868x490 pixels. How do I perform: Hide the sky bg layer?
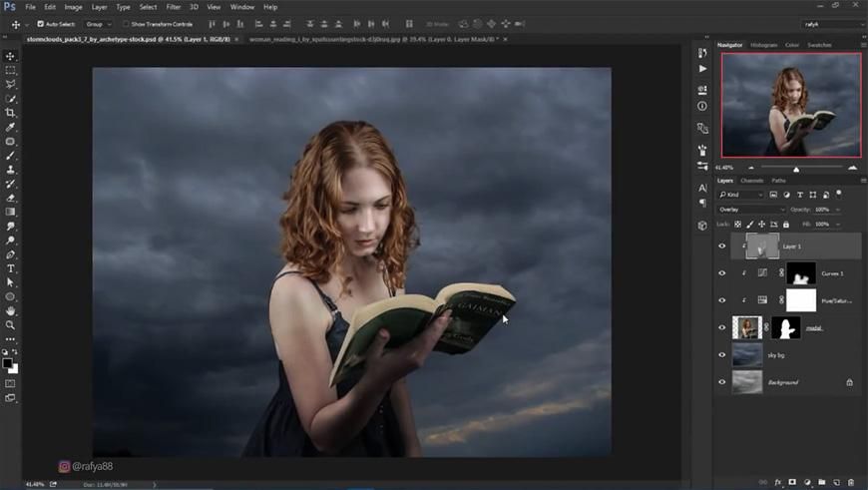(x=722, y=354)
